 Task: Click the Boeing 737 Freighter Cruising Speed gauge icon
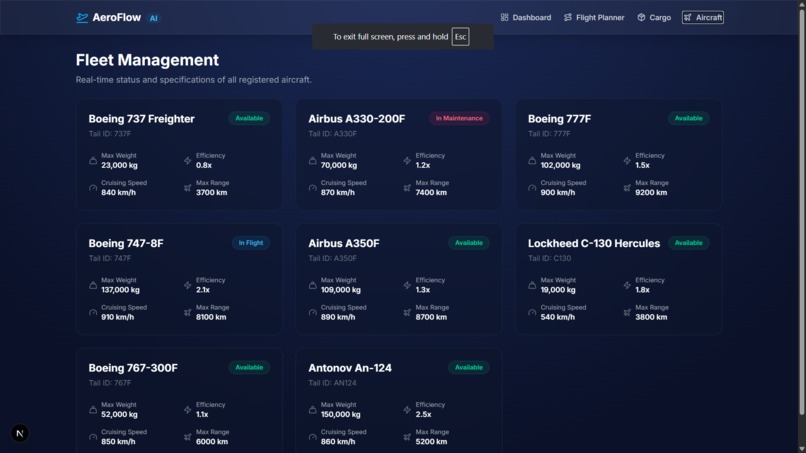[x=93, y=188]
